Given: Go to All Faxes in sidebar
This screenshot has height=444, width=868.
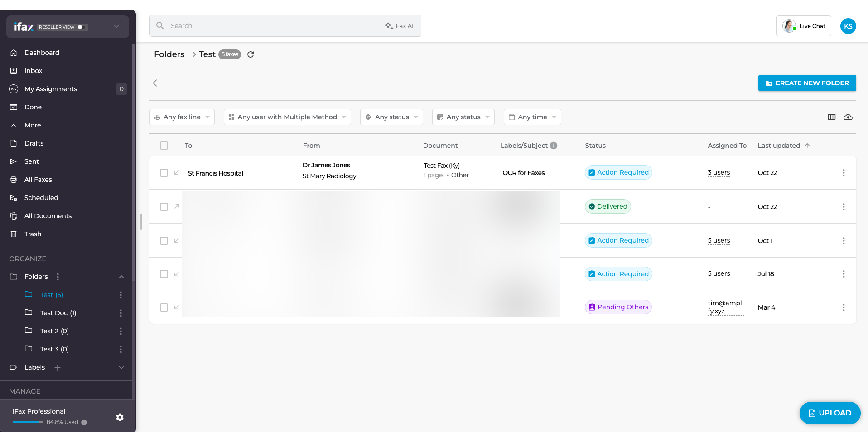Looking at the screenshot, I should [38, 180].
